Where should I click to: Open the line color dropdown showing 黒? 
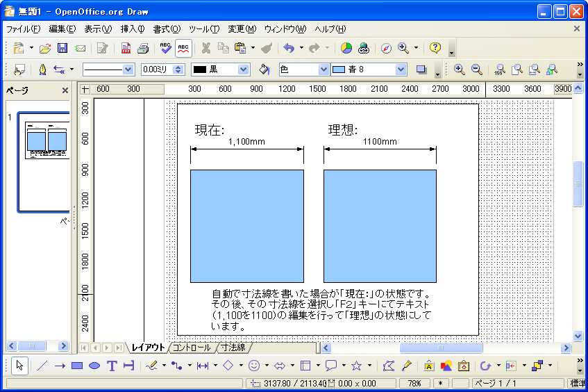pos(243,70)
